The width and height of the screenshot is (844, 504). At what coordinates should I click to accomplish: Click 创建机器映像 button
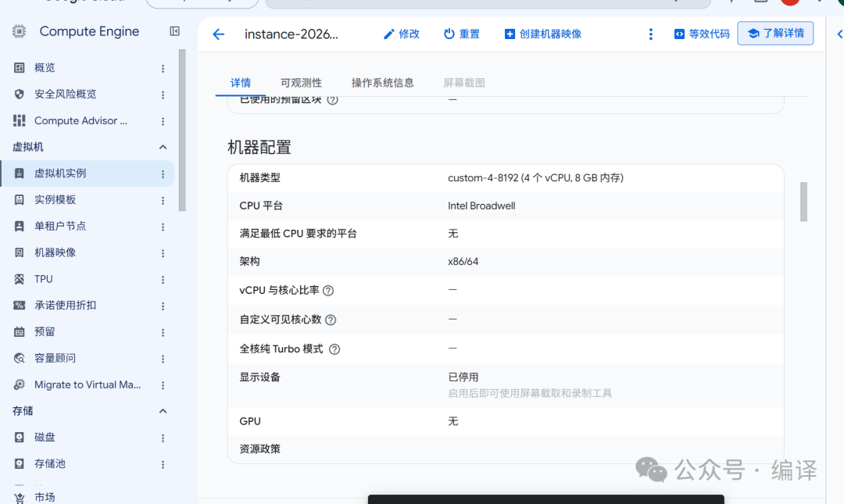[542, 34]
